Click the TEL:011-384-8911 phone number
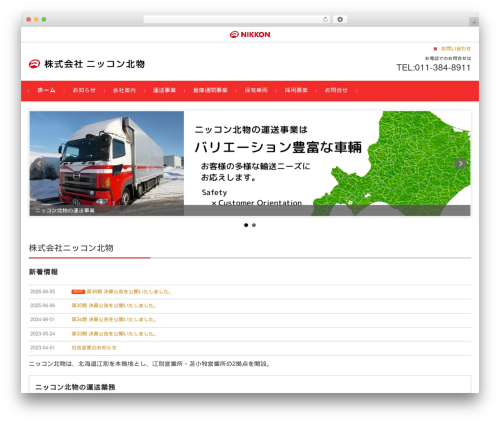 433,68
